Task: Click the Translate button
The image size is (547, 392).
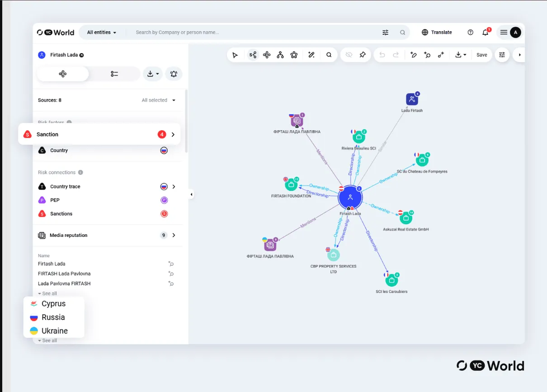Action: [x=437, y=32]
